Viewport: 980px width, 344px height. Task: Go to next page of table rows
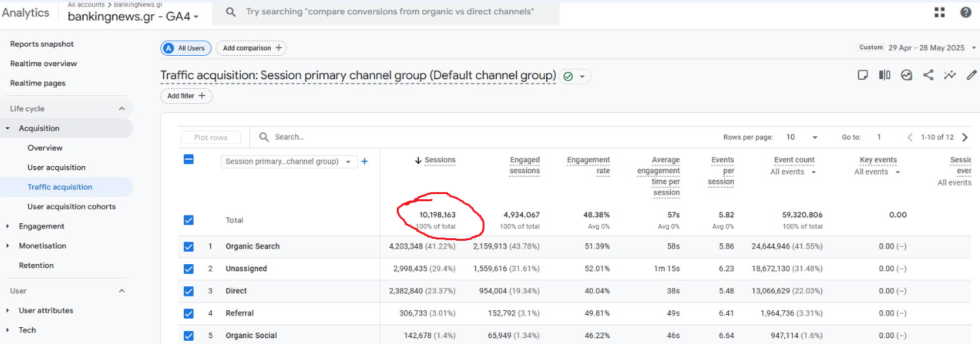coord(964,137)
